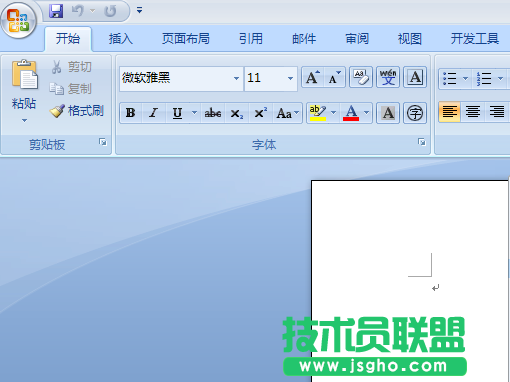This screenshot has width=510, height=382.
Task: Toggle strikethrough abc formatting
Action: click(x=213, y=113)
